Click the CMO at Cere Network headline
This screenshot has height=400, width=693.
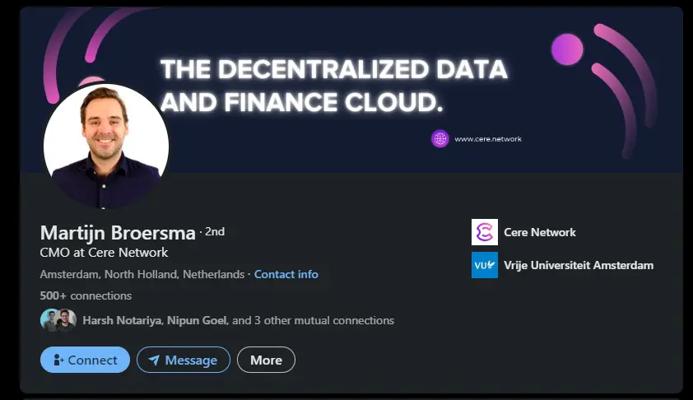point(104,253)
